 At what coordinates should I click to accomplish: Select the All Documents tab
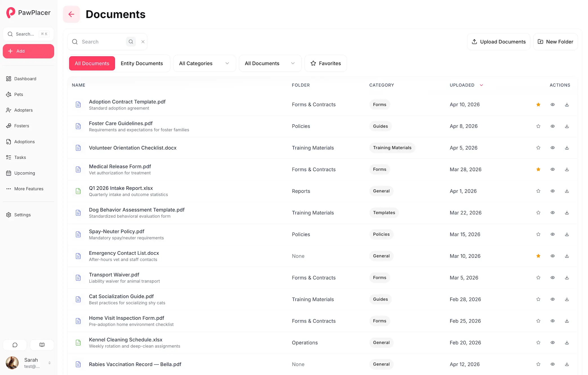click(92, 63)
